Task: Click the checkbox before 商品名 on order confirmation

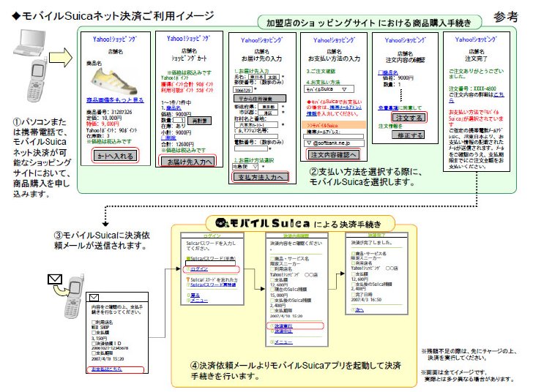Action: point(381,72)
